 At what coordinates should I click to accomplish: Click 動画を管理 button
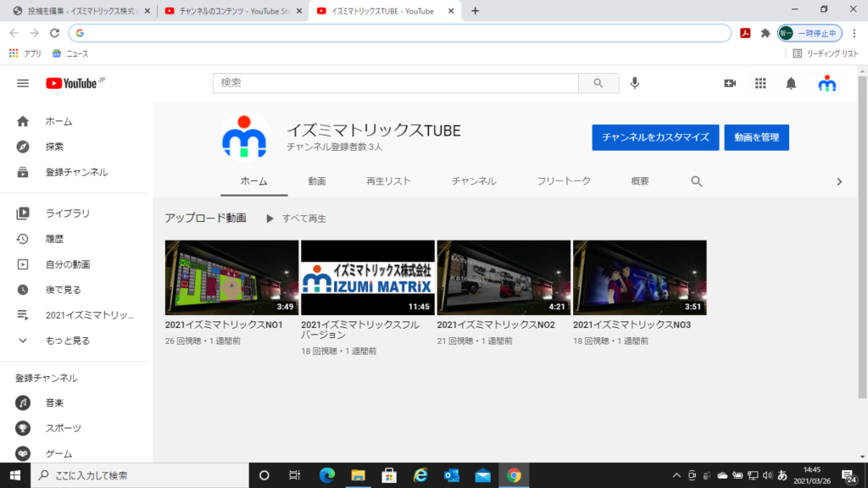pos(756,137)
